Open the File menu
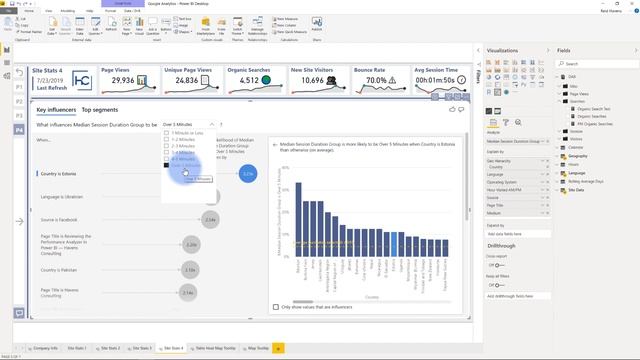Image resolution: width=640 pixels, height=360 pixels. [8, 11]
